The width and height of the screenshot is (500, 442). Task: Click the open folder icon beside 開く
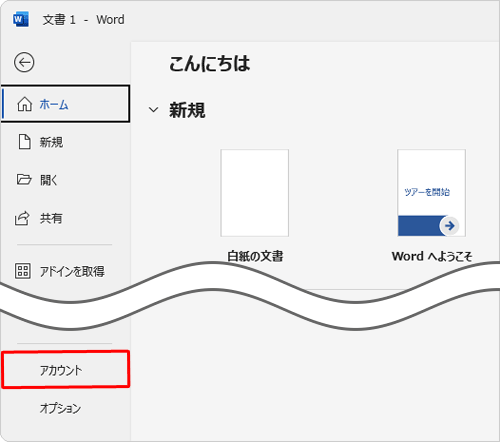tap(24, 179)
